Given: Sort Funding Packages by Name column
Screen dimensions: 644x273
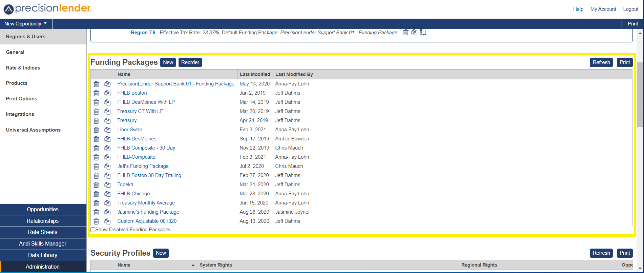Looking at the screenshot, I should (176, 74).
